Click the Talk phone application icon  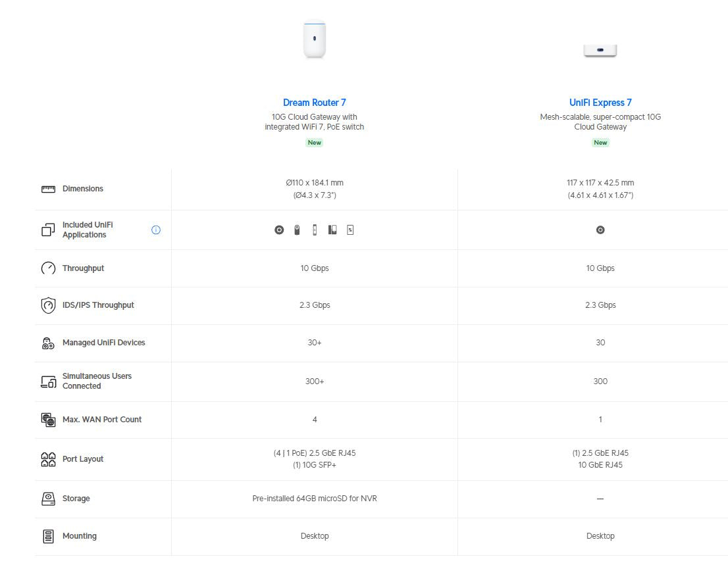click(x=332, y=230)
